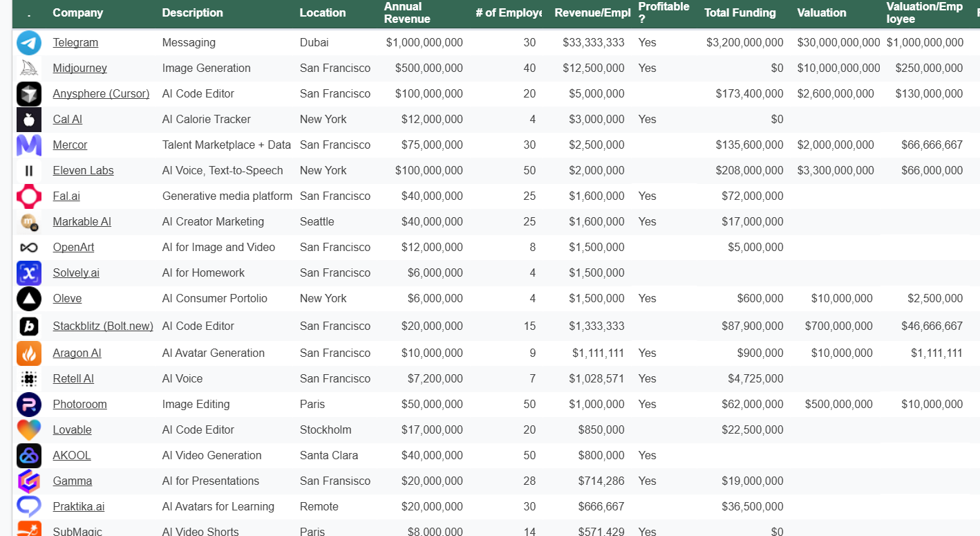Click the Telegram paper plane logo
The image size is (980, 536).
pos(29,43)
